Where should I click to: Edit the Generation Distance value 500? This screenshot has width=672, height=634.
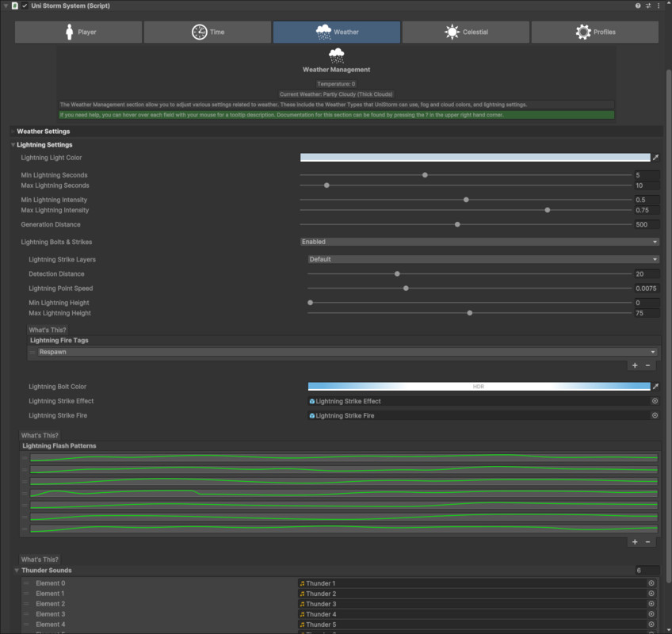tap(647, 224)
